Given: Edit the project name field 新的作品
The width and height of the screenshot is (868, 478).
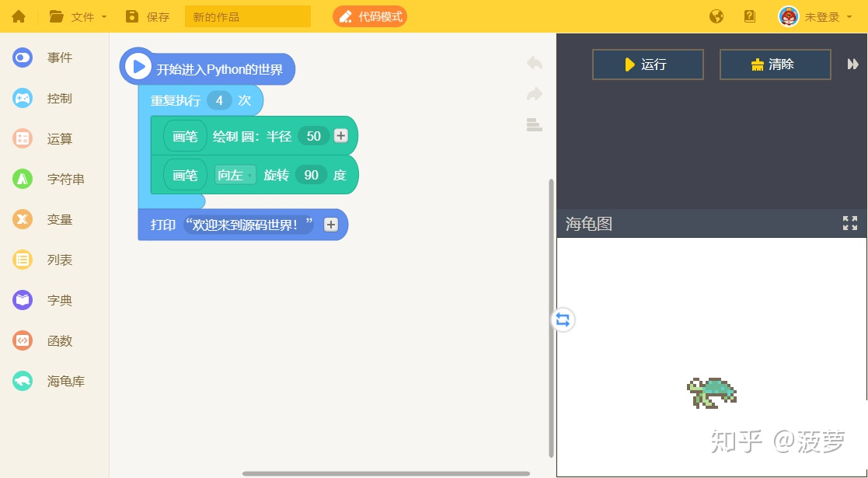Looking at the screenshot, I should pyautogui.click(x=247, y=16).
